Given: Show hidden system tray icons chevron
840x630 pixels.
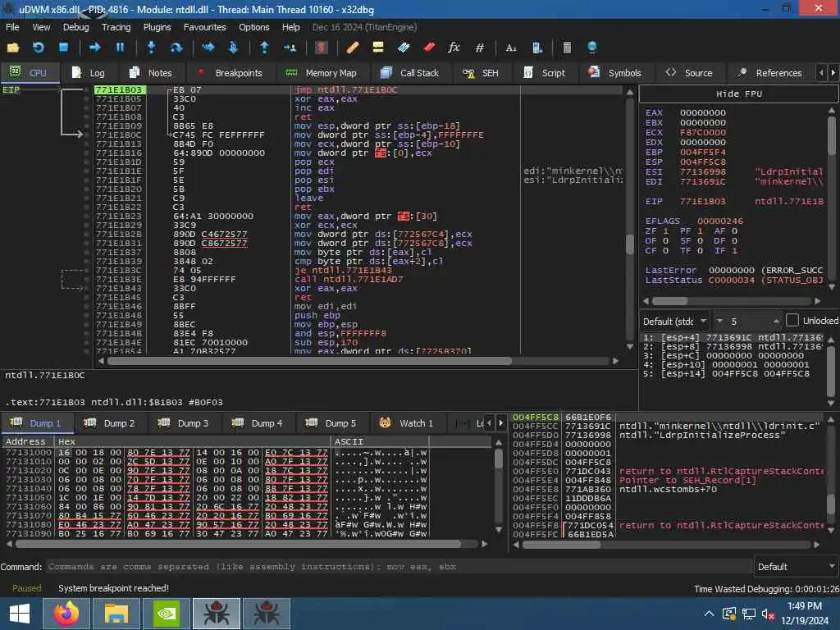Looking at the screenshot, I should coord(708,614).
